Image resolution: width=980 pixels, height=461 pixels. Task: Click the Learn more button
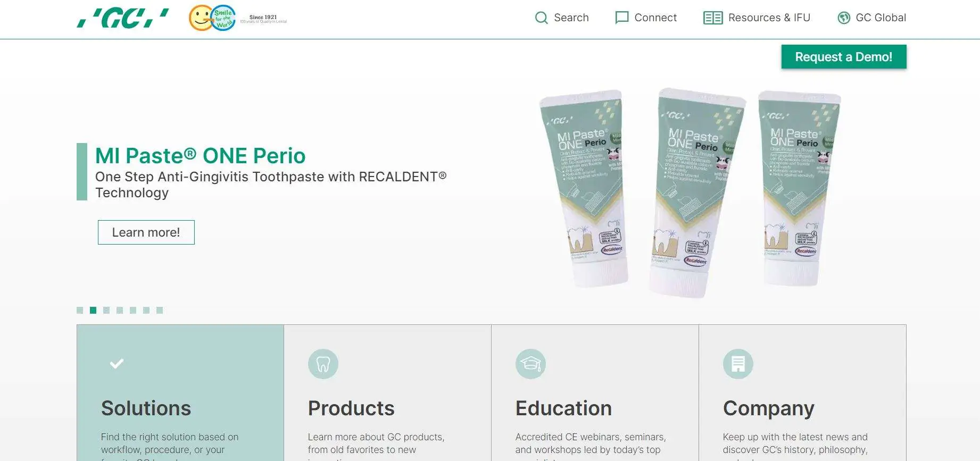(146, 232)
